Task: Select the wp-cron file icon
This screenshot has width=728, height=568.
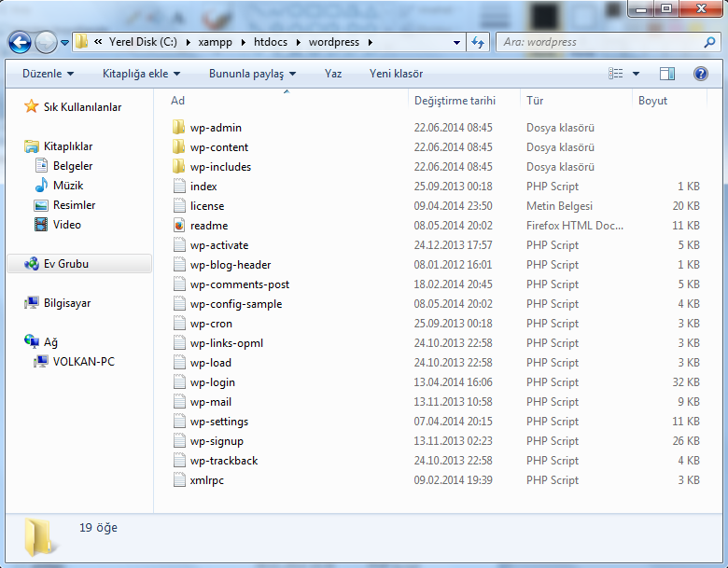Action: coord(179,323)
